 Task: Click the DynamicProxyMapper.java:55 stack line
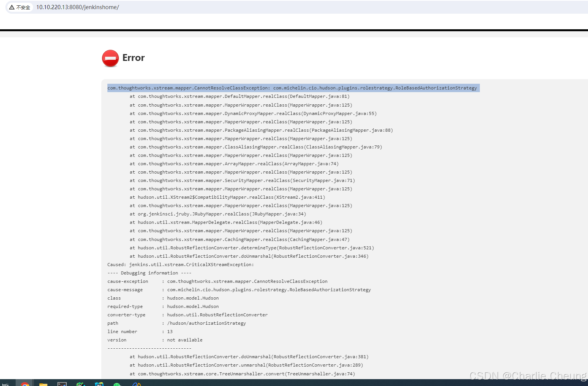click(x=253, y=113)
